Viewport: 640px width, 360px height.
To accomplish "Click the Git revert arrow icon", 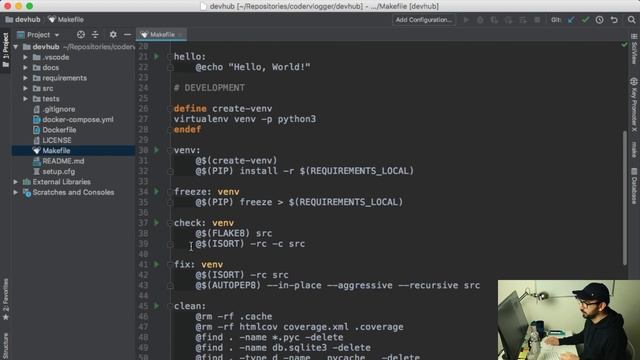I will (614, 20).
